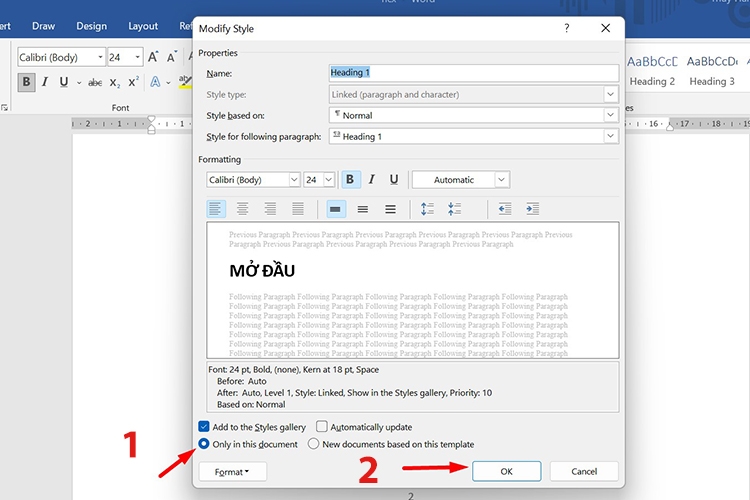Viewport: 750px width, 500px height.
Task: Open the underline style arrow in ribbon
Action: pos(78,83)
